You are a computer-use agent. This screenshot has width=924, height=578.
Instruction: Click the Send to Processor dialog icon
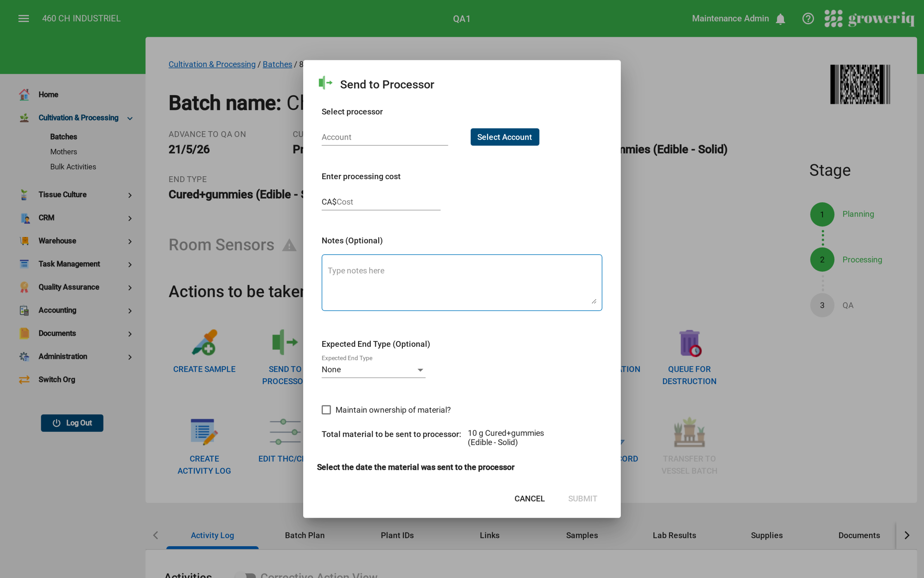coord(325,83)
